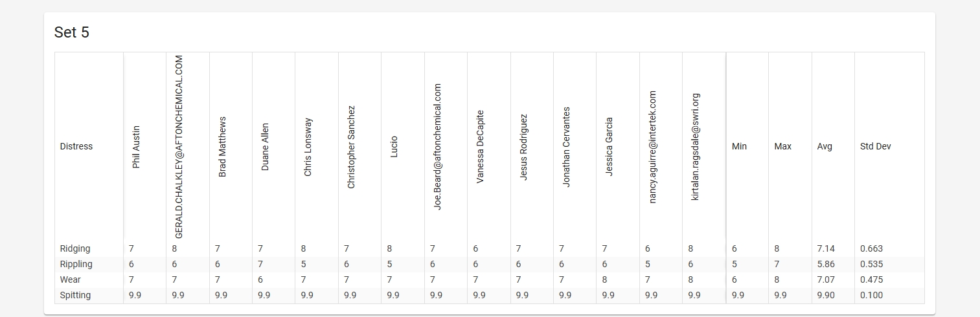Select the Ridging row label
Viewport: 980px width, 317px height.
pyautogui.click(x=75, y=248)
